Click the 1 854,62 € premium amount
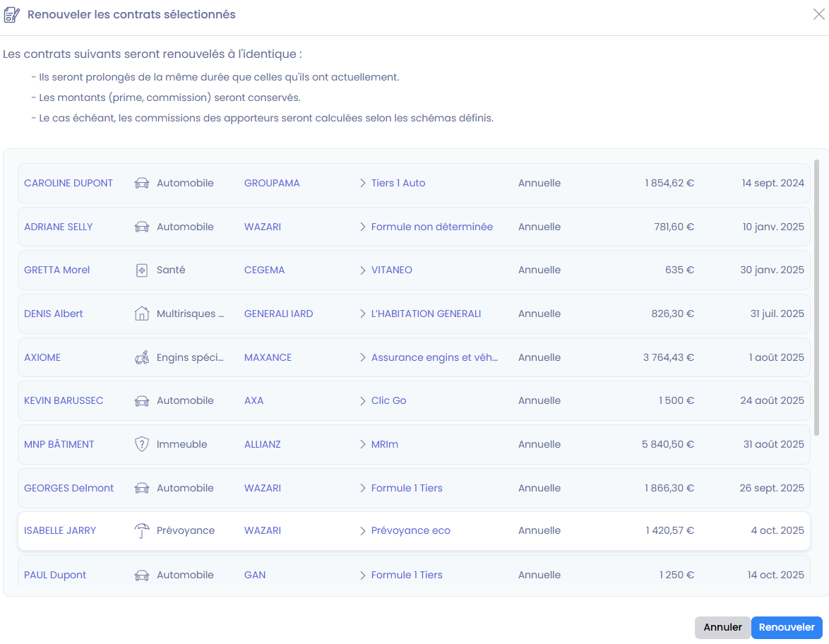The width and height of the screenshot is (829, 644). click(669, 183)
